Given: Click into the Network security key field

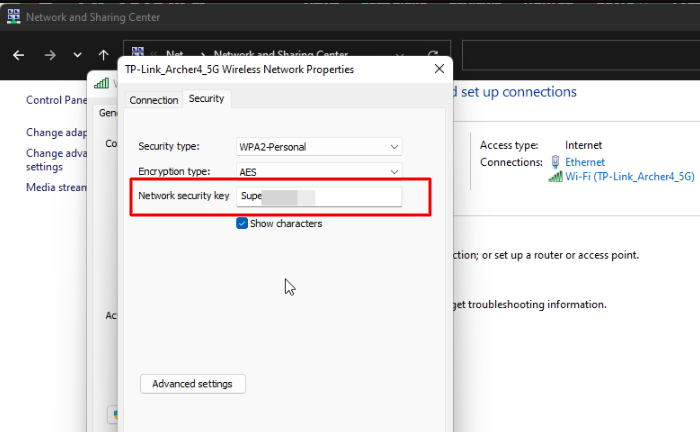Looking at the screenshot, I should 319,196.
